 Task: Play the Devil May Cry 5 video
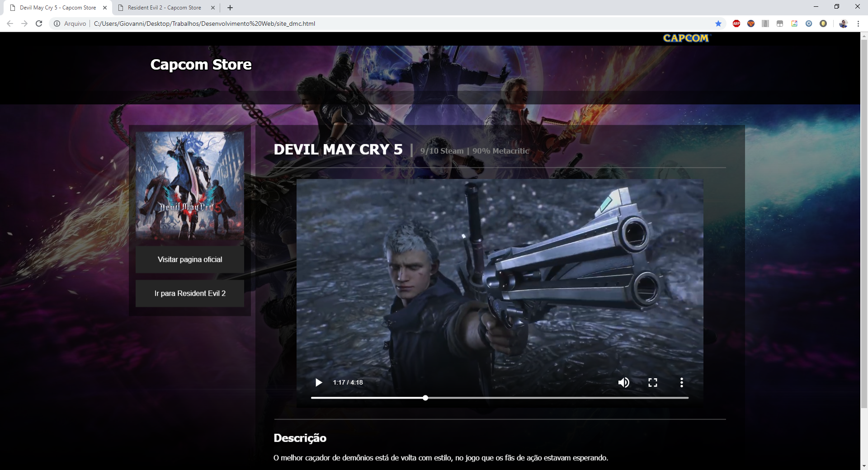click(x=319, y=383)
